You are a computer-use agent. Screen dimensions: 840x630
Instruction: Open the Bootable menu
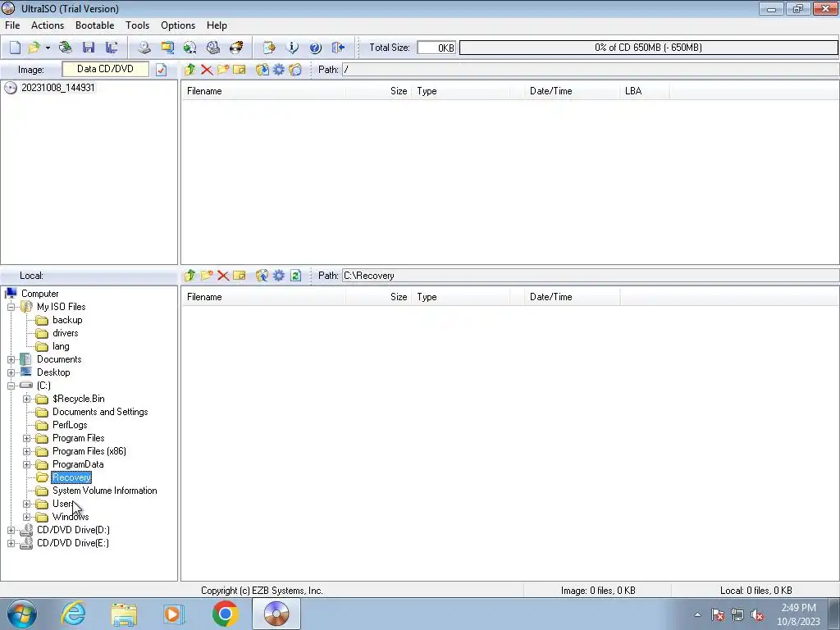[95, 25]
